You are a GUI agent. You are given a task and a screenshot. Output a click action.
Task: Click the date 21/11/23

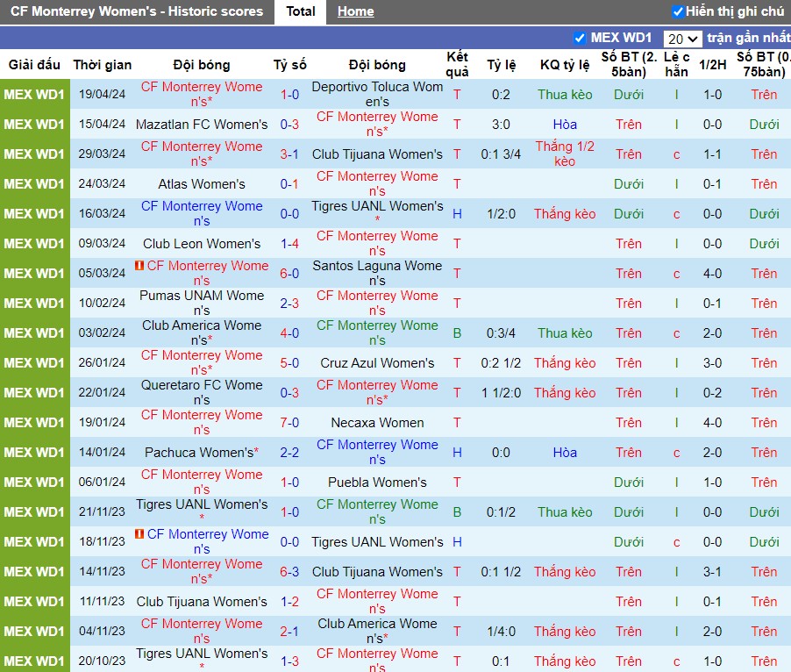click(102, 511)
